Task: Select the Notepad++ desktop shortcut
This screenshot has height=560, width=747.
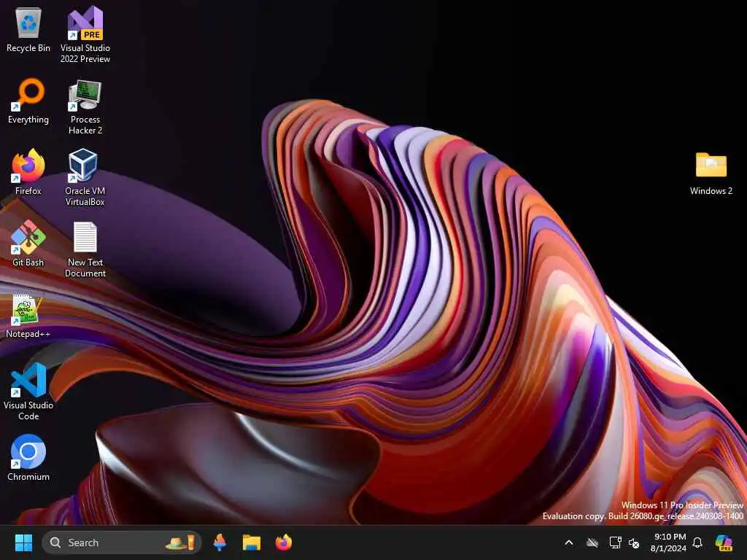Action: [x=28, y=316]
